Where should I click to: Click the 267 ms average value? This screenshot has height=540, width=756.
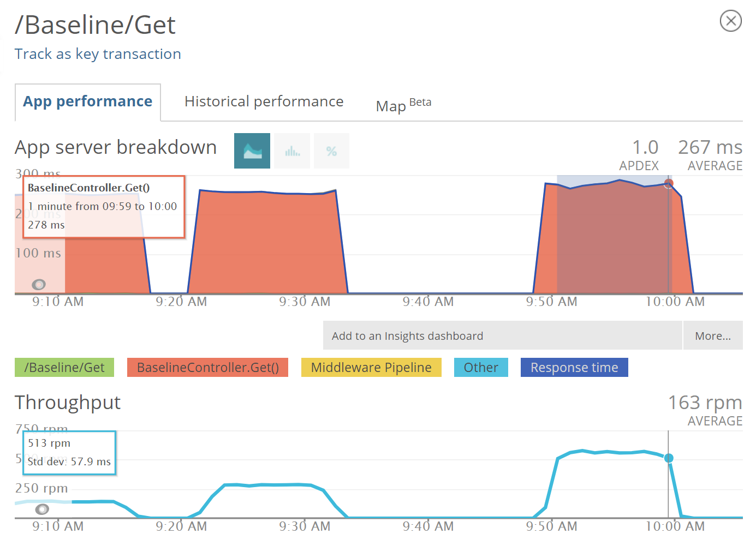710,147
